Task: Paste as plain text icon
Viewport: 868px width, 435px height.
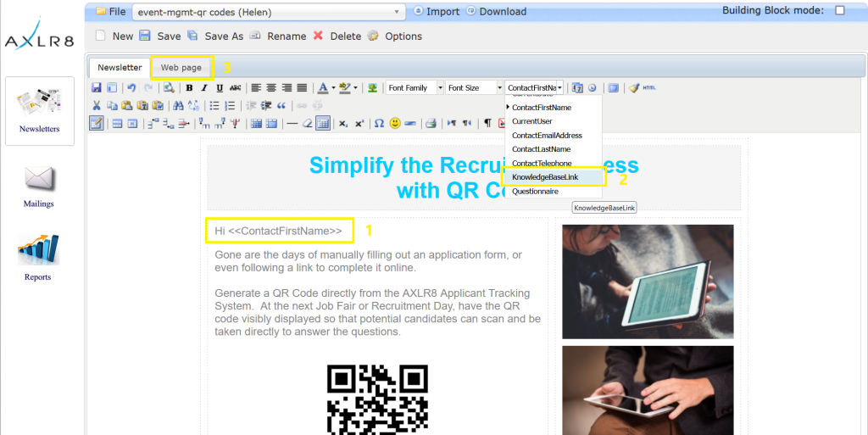Action: [142, 105]
